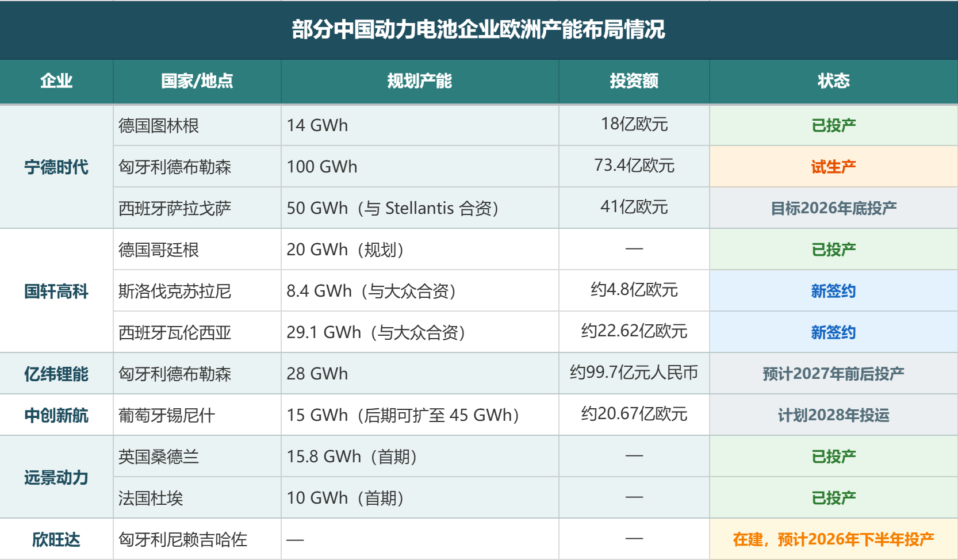Select location cell 匈牙利尼赖吉哈佐
This screenshot has height=560, width=958.
[x=197, y=539]
